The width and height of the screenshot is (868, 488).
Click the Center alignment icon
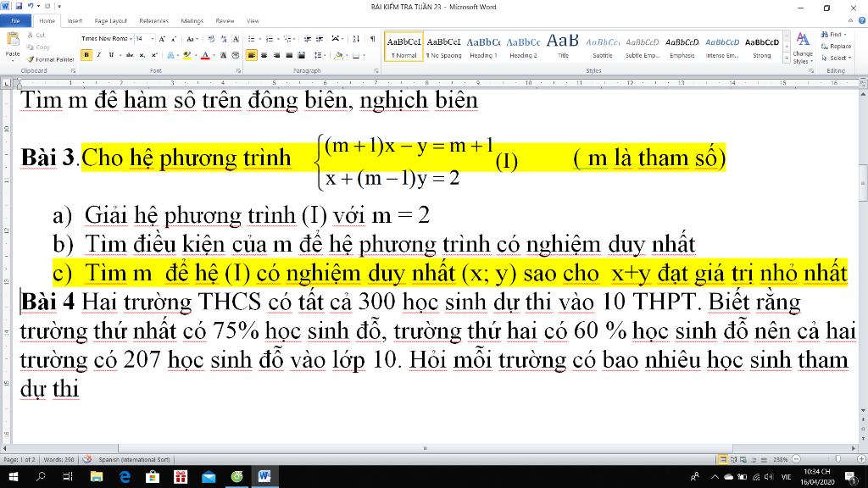pyautogui.click(x=264, y=55)
